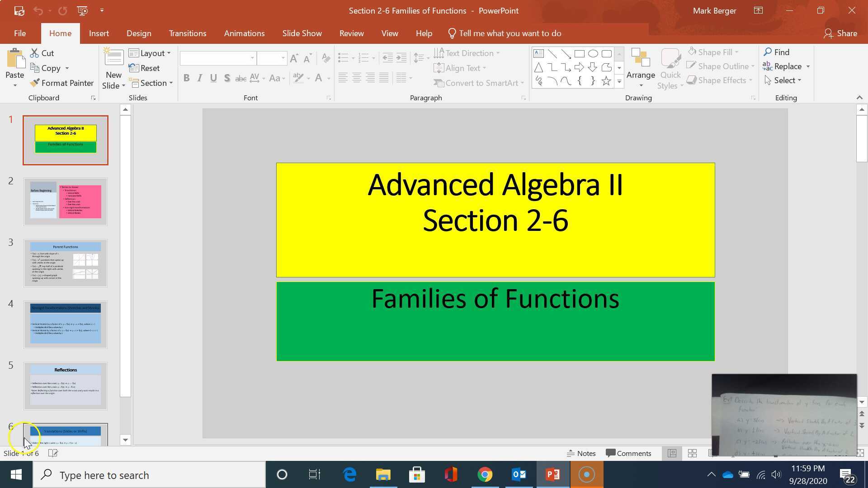The image size is (868, 488).
Task: Expand the Layout dropdown
Action: point(150,53)
